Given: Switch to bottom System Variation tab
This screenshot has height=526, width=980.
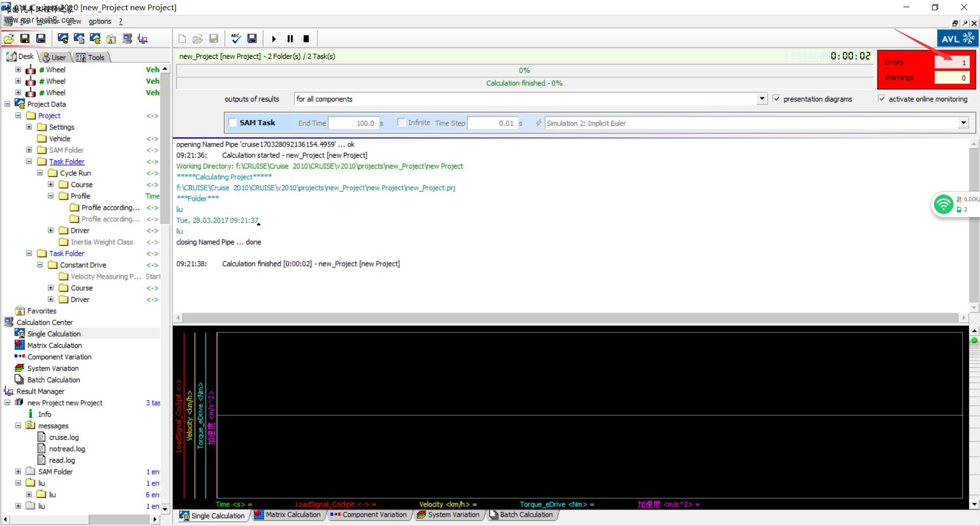Looking at the screenshot, I should coord(448,515).
